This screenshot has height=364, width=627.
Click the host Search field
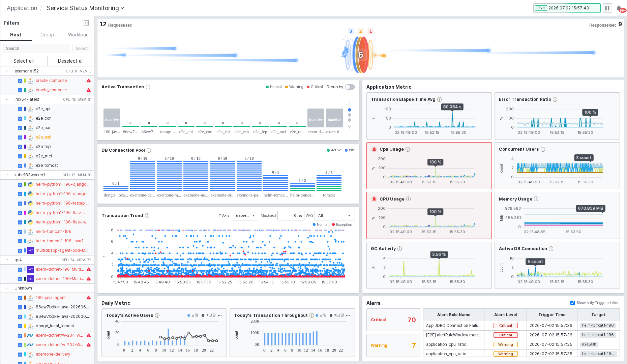[37, 49]
